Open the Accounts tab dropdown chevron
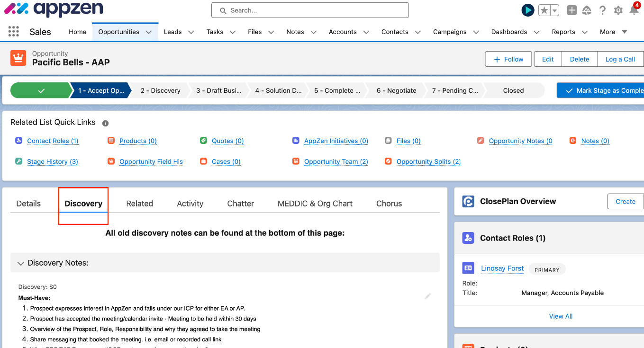The width and height of the screenshot is (644, 348). tap(366, 32)
